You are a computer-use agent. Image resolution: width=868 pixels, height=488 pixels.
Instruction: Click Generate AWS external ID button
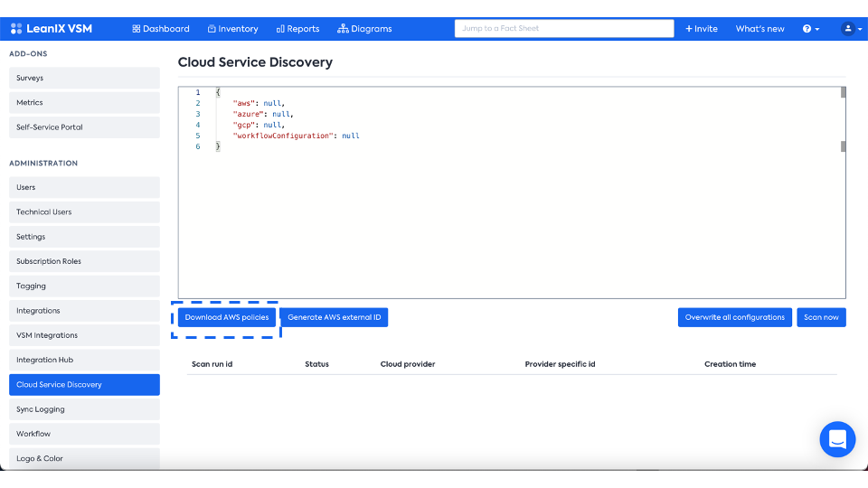pos(334,317)
